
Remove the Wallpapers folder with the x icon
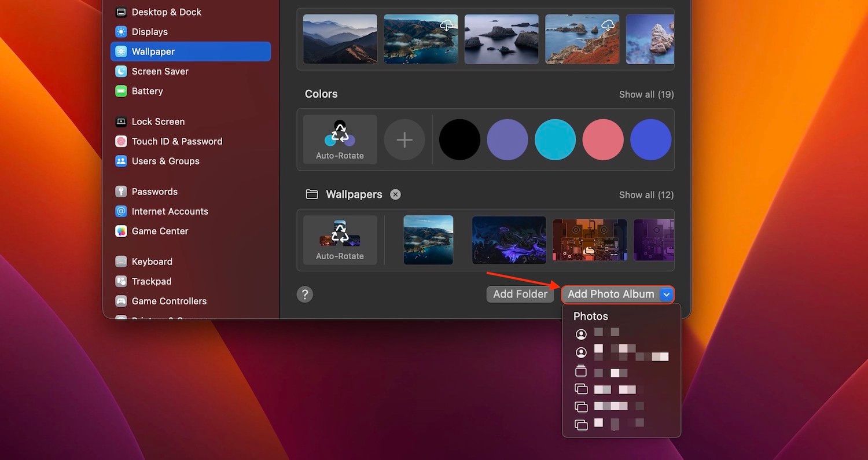click(395, 194)
